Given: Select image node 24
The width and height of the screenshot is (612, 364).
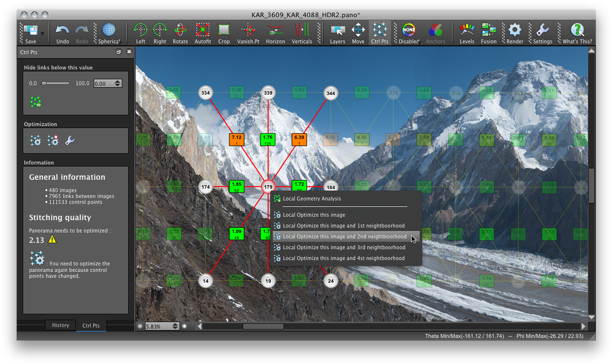Looking at the screenshot, I should 330,281.
